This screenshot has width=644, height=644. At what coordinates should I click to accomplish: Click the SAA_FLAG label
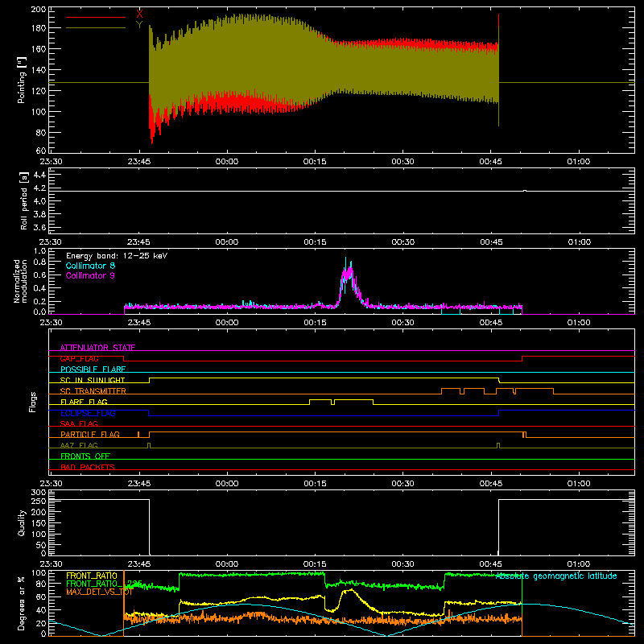coord(79,423)
